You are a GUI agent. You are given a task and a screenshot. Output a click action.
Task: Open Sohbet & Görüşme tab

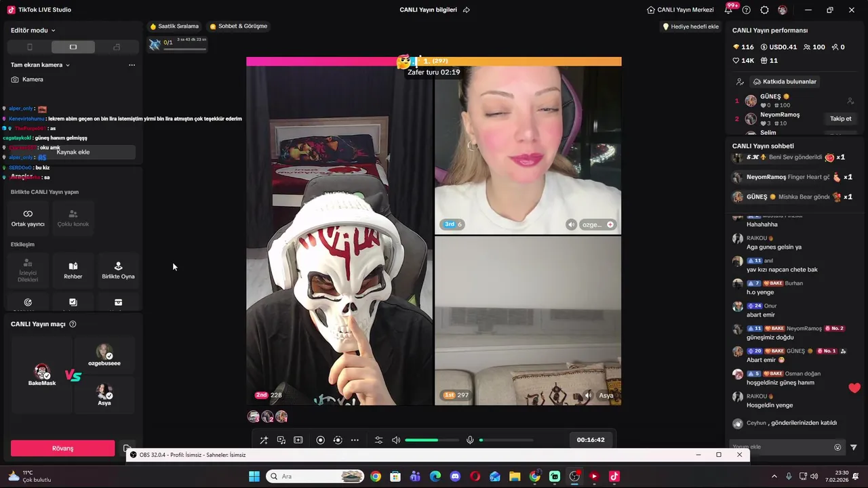coord(238,26)
